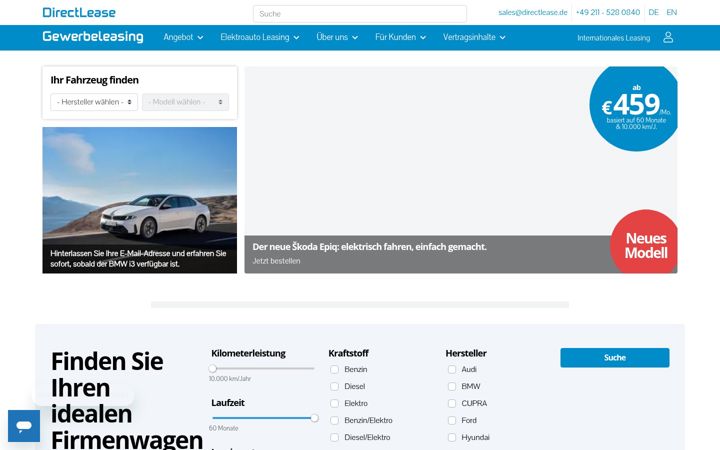
Task: Tick the Diesel fuel checkbox
Action: click(334, 386)
